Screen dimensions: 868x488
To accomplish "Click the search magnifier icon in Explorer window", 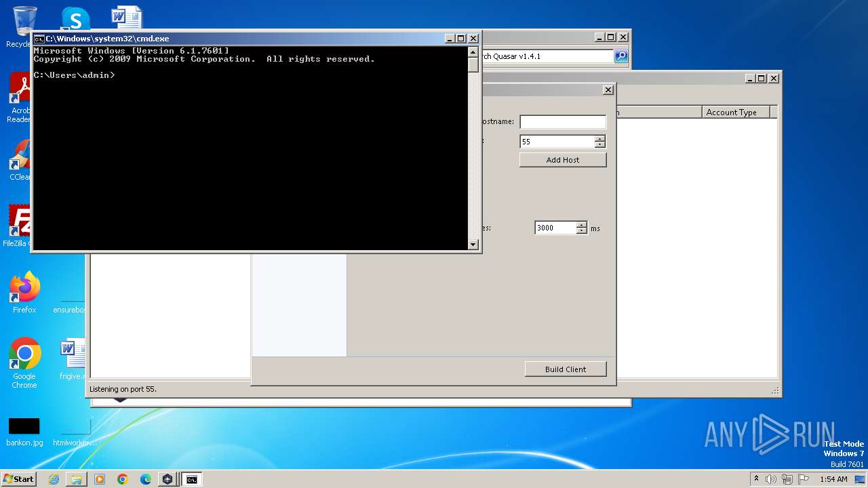I will tap(621, 56).
